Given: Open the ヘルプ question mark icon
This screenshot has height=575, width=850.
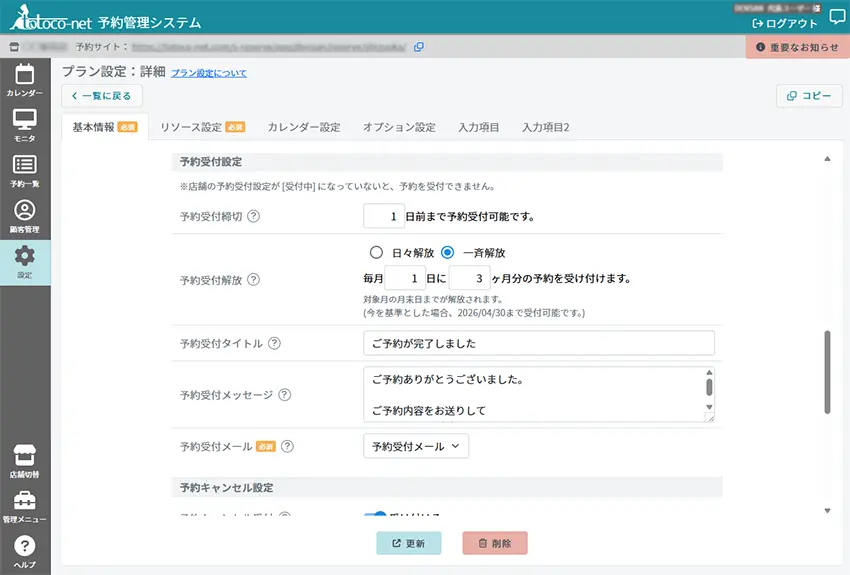Looking at the screenshot, I should point(24,547).
